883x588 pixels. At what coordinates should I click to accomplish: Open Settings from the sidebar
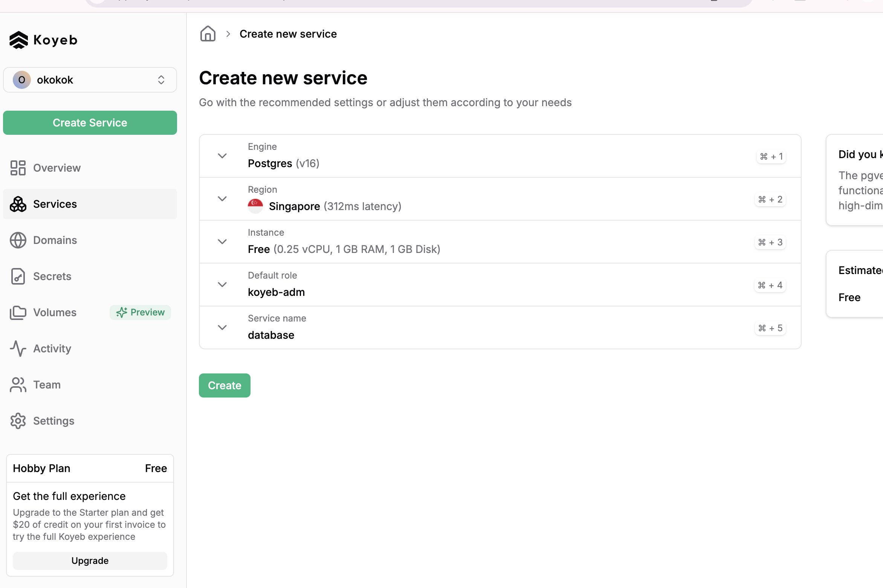pos(53,420)
